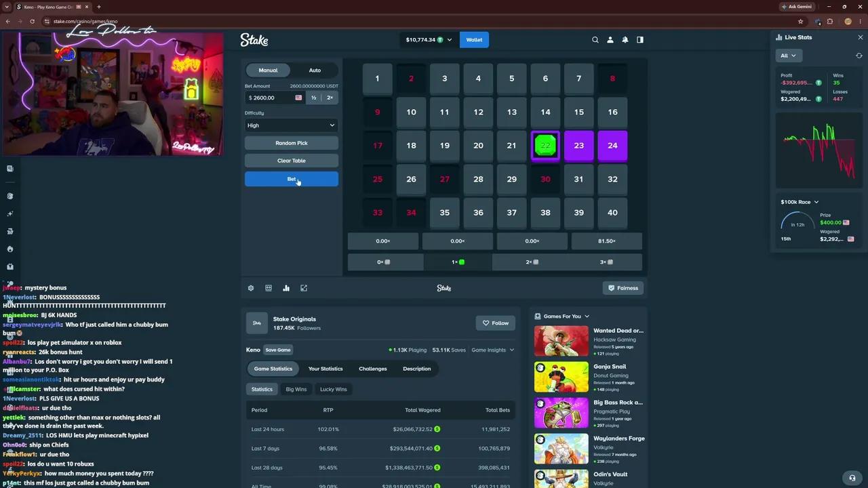Deselect Keno number 22
Viewport: 868px width, 488px height.
pyautogui.click(x=545, y=146)
